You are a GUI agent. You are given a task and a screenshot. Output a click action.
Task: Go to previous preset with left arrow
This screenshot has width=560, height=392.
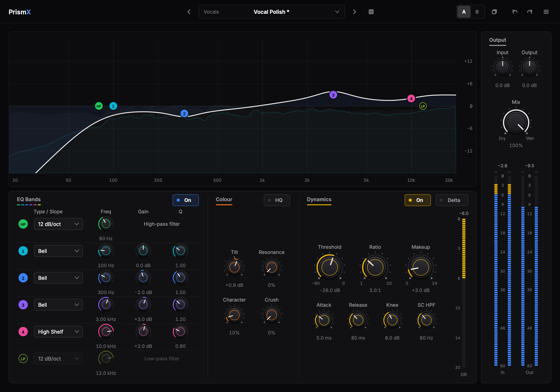(x=189, y=12)
